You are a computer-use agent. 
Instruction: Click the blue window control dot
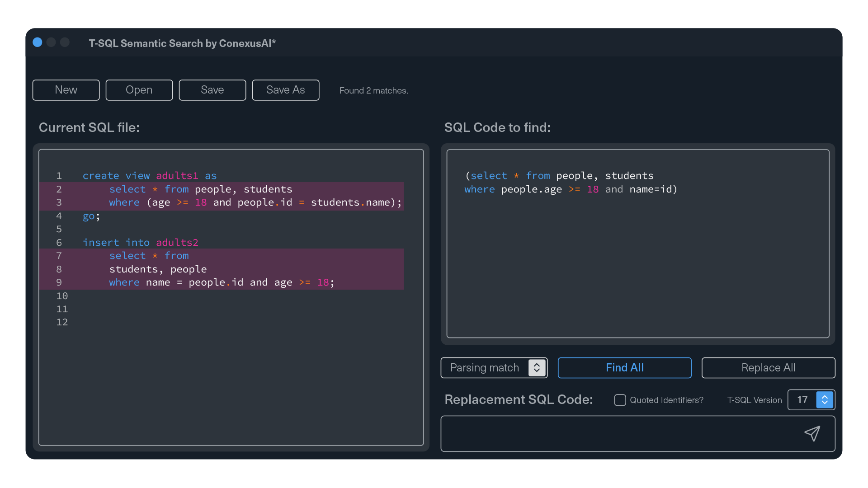[x=38, y=42]
